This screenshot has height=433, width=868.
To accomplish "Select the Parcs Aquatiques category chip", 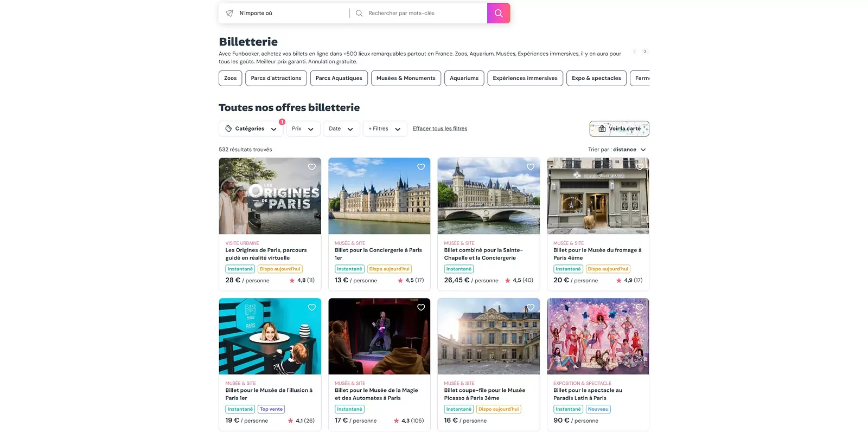I will (x=339, y=78).
